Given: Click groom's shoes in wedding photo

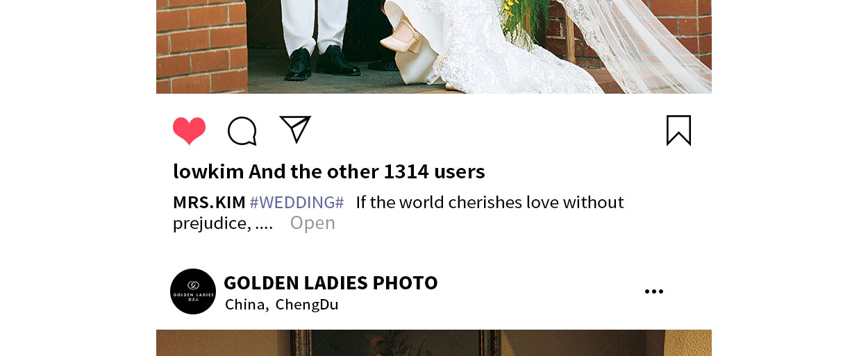Looking at the screenshot, I should coord(322,62).
